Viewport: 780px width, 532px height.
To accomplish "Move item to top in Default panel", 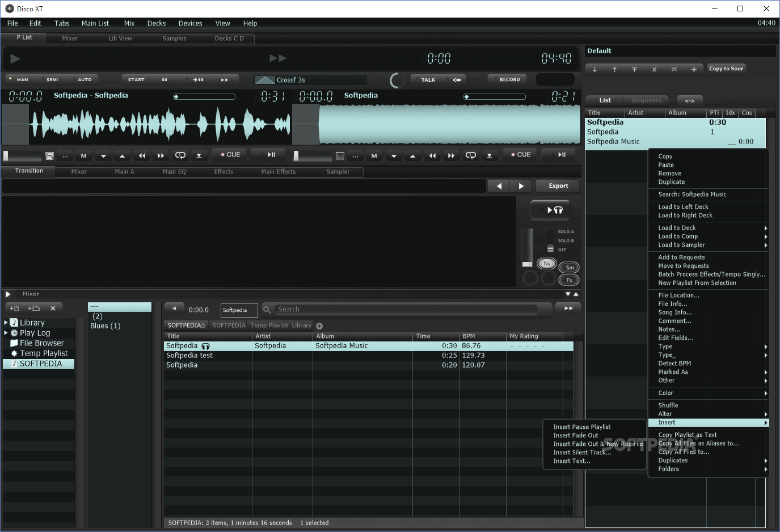I will (x=634, y=69).
